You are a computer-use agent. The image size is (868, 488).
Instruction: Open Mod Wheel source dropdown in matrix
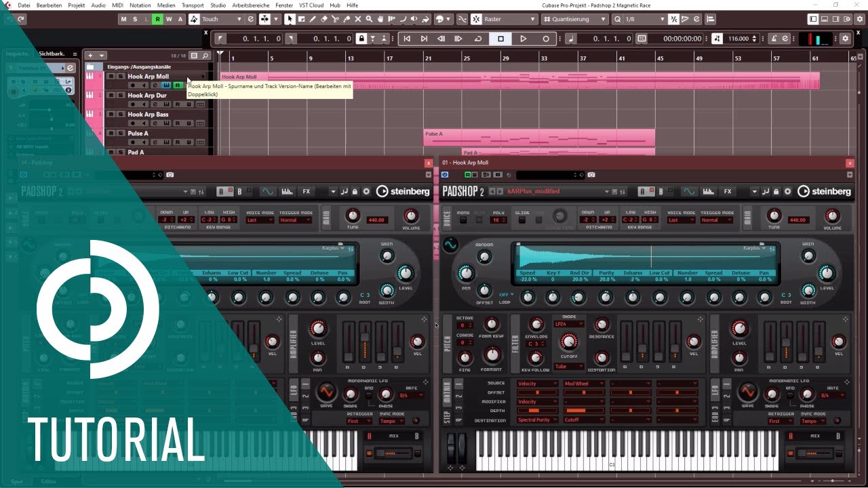(x=585, y=384)
